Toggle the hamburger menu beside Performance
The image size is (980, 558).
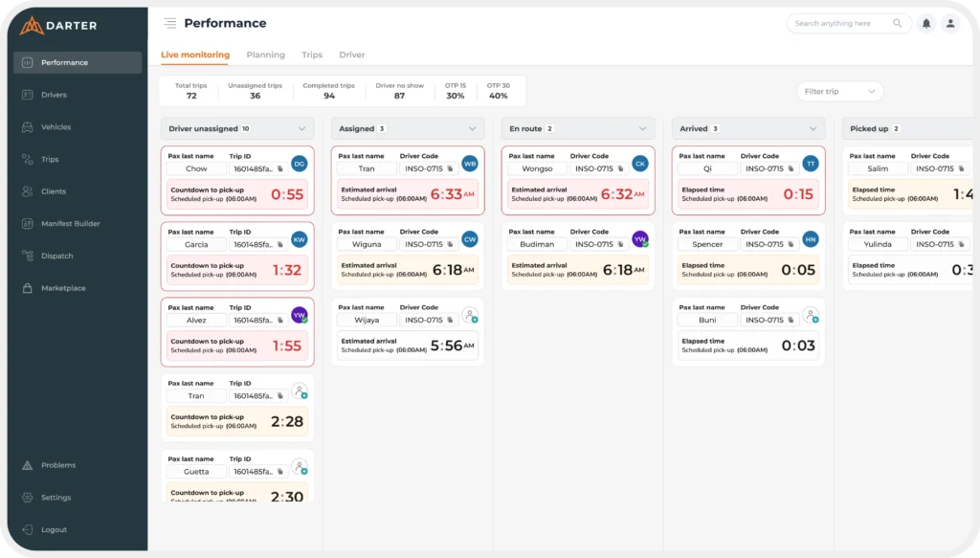(x=170, y=24)
